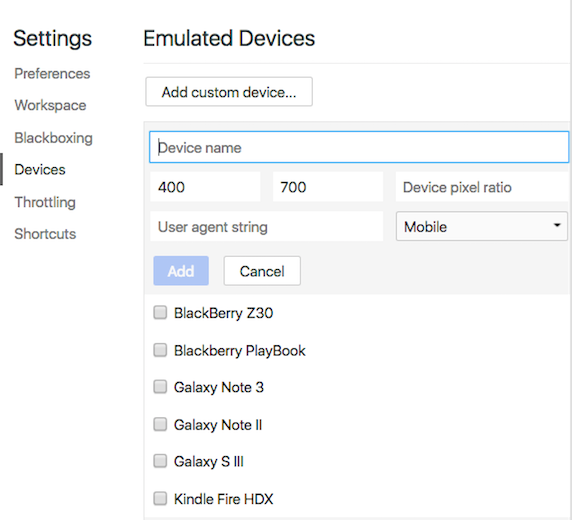This screenshot has height=520, width=572.
Task: Check the Blackberry PlayBook device
Action: click(x=160, y=350)
